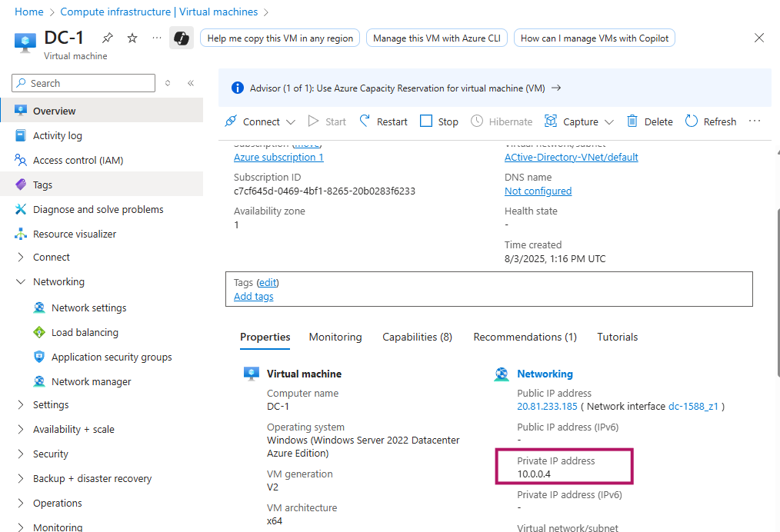Click the Restart toolbar button
This screenshot has width=780, height=532.
(383, 121)
